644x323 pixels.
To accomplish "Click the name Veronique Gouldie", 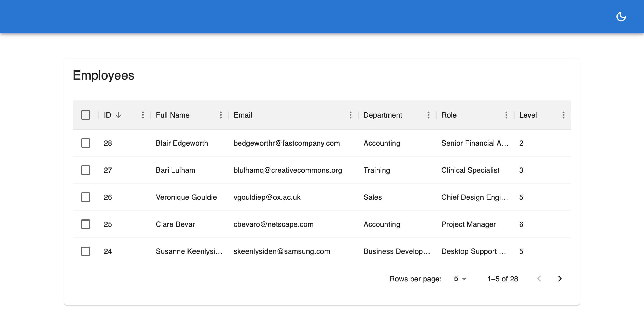I will pos(186,197).
